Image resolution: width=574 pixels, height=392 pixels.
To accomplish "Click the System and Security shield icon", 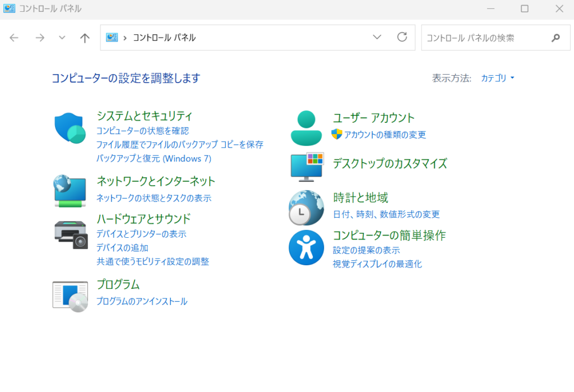I will 70,128.
